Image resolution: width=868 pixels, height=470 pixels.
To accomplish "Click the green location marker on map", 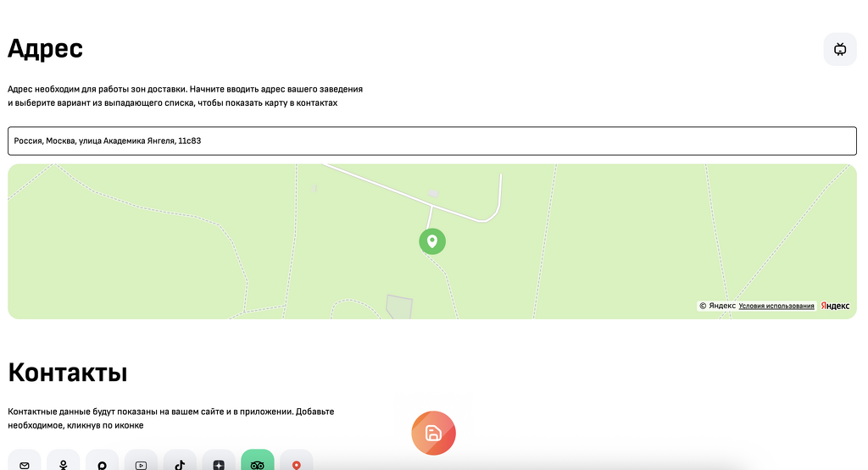I will tap(432, 241).
